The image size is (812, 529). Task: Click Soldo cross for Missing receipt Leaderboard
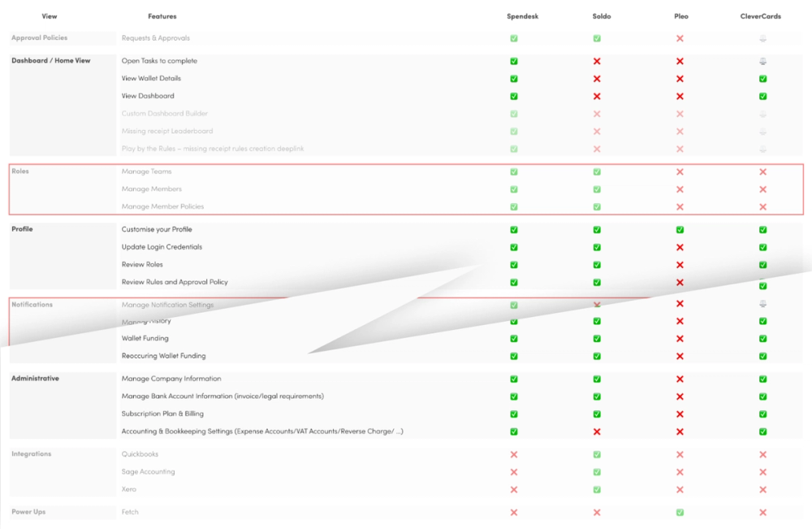pyautogui.click(x=597, y=132)
